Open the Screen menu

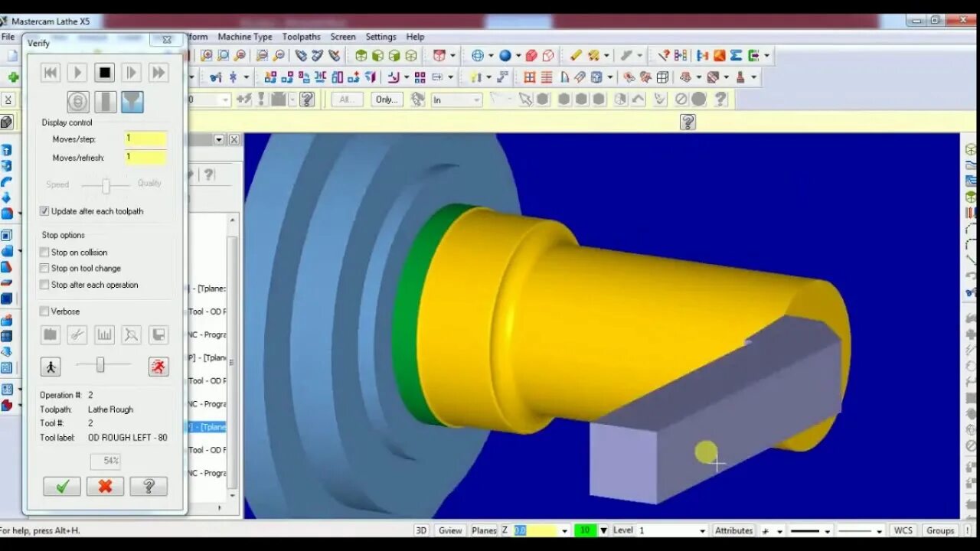pos(343,37)
